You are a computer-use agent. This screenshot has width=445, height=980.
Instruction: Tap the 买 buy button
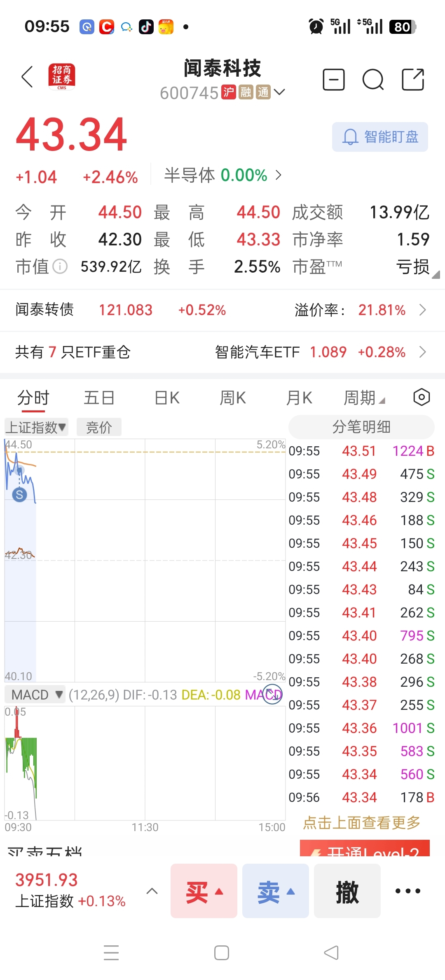(204, 891)
